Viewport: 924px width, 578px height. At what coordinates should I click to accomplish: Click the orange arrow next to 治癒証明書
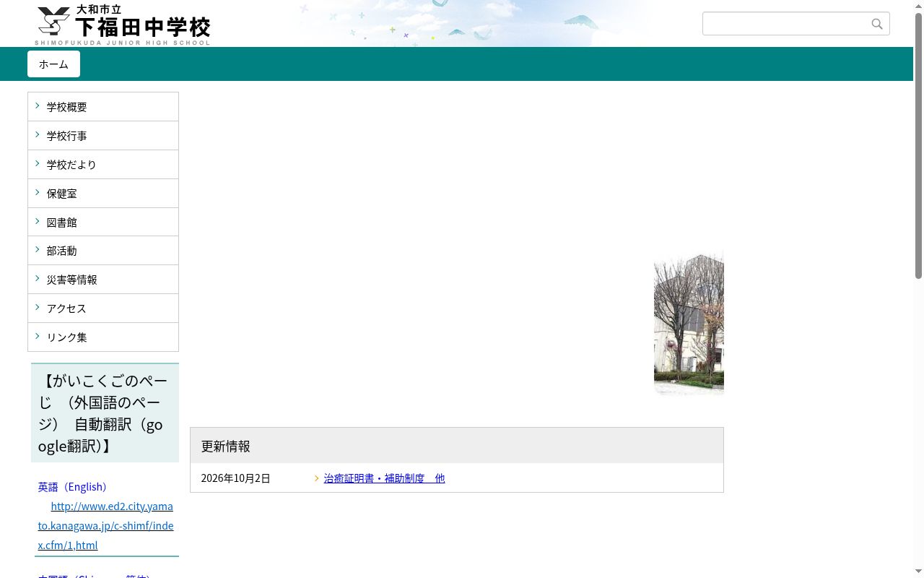317,478
